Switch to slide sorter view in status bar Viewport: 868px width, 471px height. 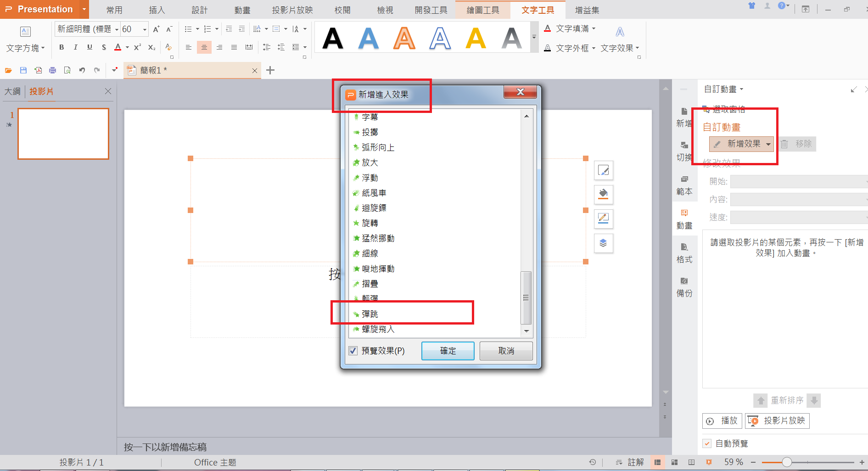pyautogui.click(x=675, y=462)
